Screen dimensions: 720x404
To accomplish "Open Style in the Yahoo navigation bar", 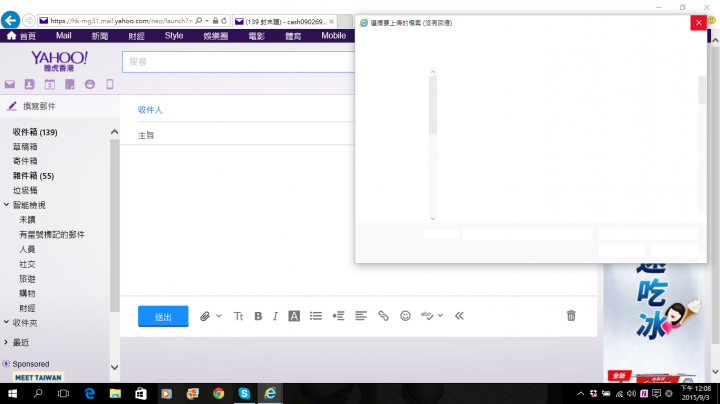I will click(174, 36).
